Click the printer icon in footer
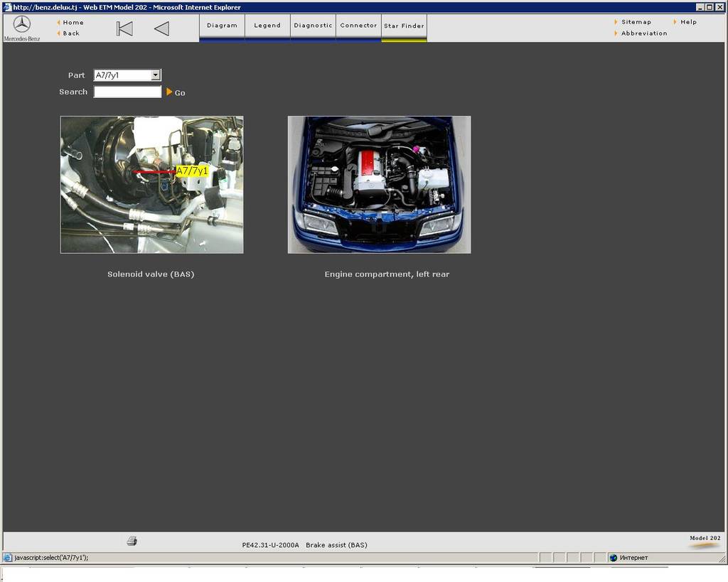728x582 pixels. pyautogui.click(x=132, y=541)
